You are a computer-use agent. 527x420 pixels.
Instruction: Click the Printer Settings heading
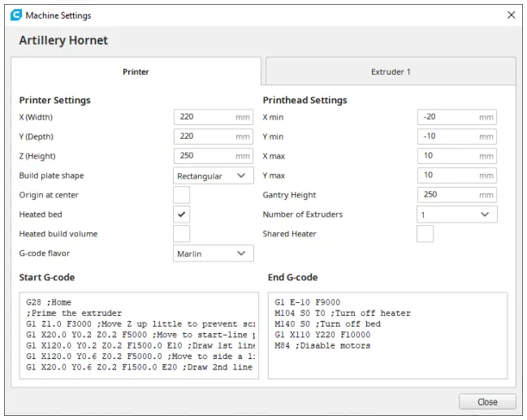point(54,100)
